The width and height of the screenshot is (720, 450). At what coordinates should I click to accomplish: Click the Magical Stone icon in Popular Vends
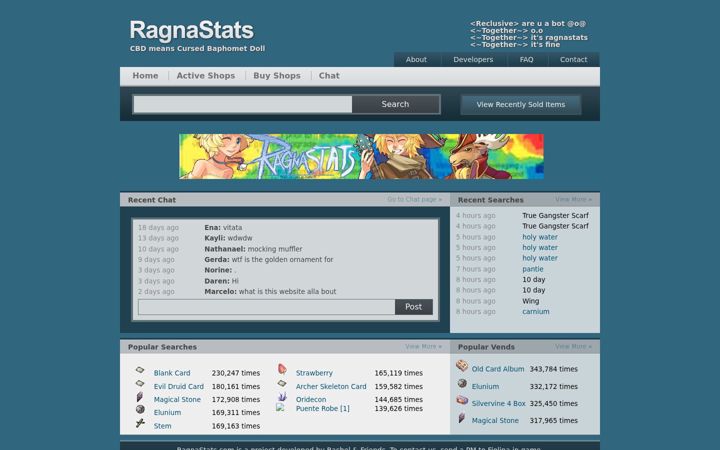tap(462, 418)
